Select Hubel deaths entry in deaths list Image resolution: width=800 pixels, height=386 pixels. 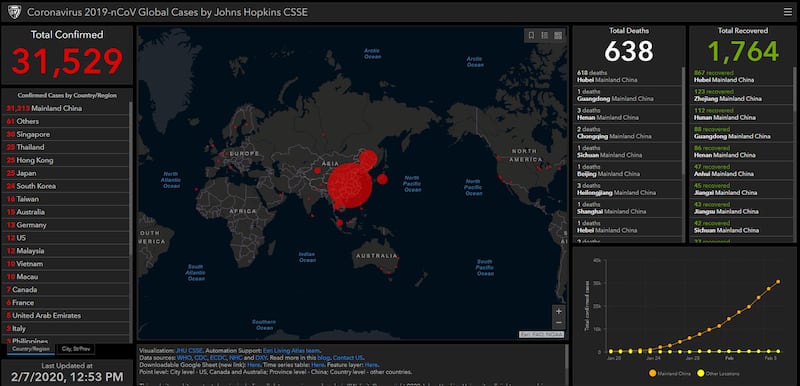[x=629, y=76]
